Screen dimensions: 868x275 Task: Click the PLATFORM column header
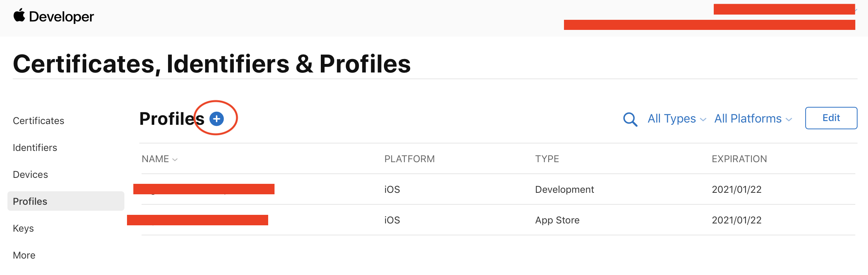tap(409, 159)
